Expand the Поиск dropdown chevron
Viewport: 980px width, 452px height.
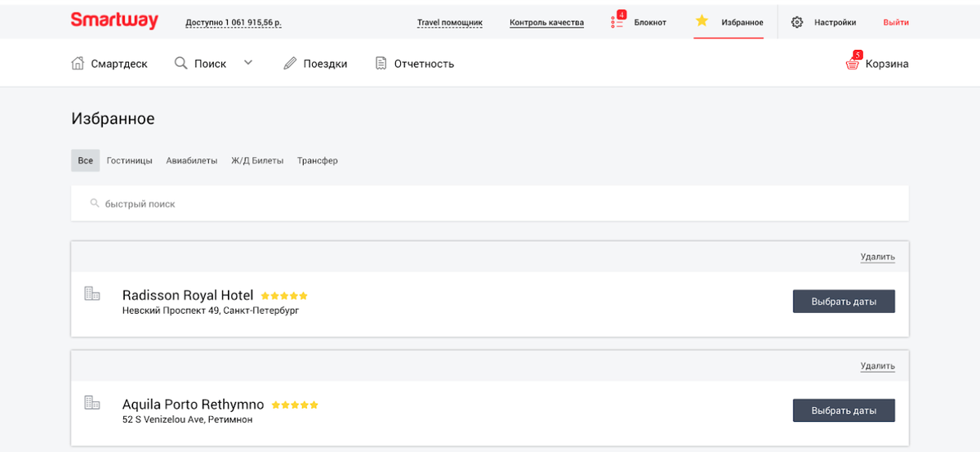pyautogui.click(x=248, y=63)
